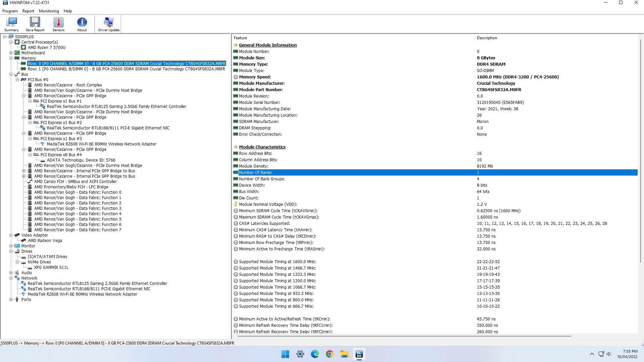This screenshot has width=644, height=362.
Task: Expand the Monitor tree node
Action: pyautogui.click(x=11, y=246)
